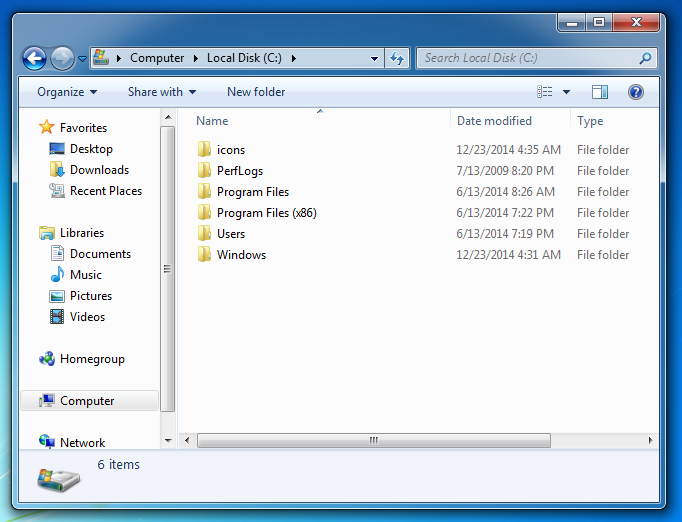
Task: Change your view using the view icon
Action: (545, 92)
